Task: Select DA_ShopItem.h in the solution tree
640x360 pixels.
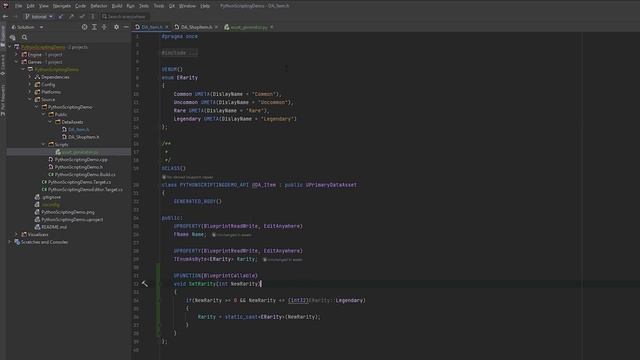Action: [83, 137]
